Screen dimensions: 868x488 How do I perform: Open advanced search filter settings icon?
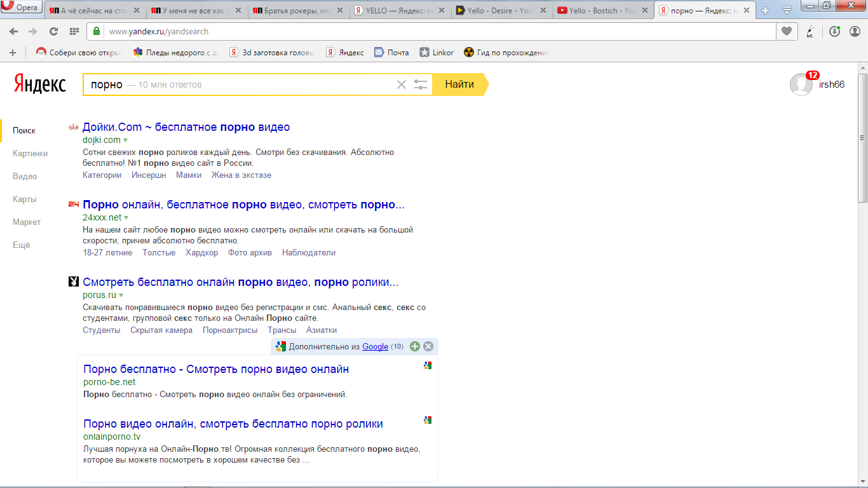pyautogui.click(x=421, y=85)
